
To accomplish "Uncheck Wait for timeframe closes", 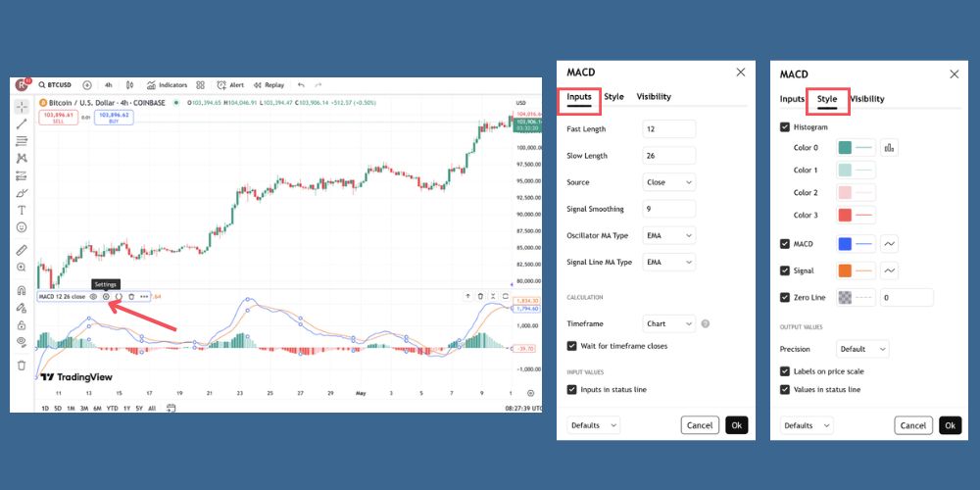I will (572, 346).
